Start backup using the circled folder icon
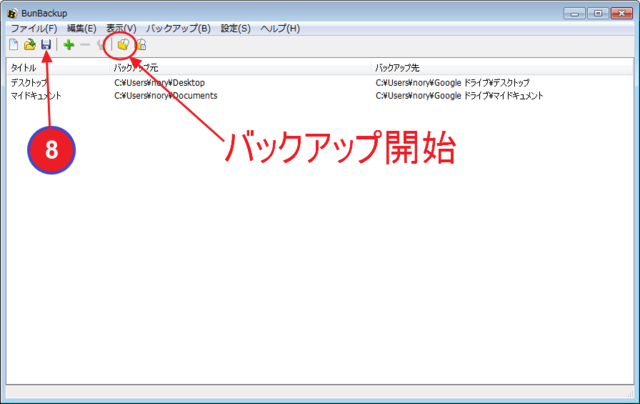 coord(123,45)
